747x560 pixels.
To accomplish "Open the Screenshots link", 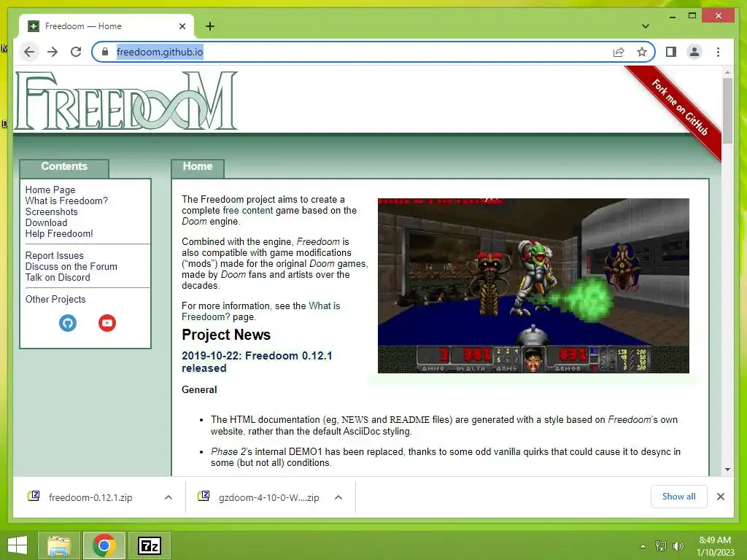I will click(x=52, y=212).
